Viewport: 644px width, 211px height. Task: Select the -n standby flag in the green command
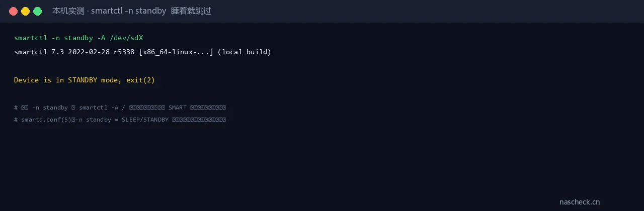(72, 38)
